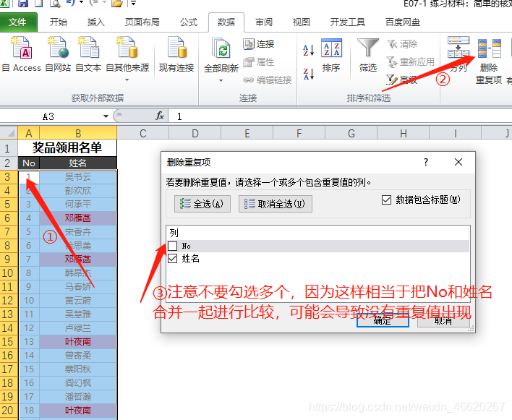Click Select All (全选) button in dialog
The height and width of the screenshot is (420, 512).
click(202, 204)
